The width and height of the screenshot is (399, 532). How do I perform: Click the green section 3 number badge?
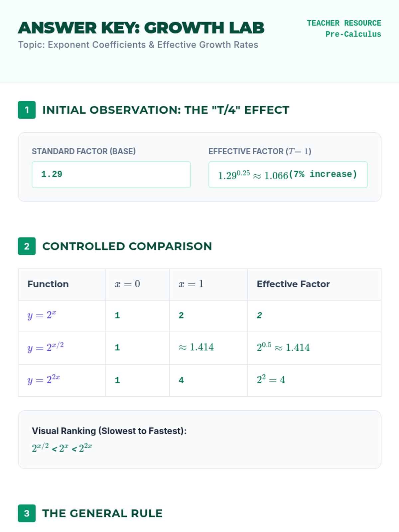[27, 513]
